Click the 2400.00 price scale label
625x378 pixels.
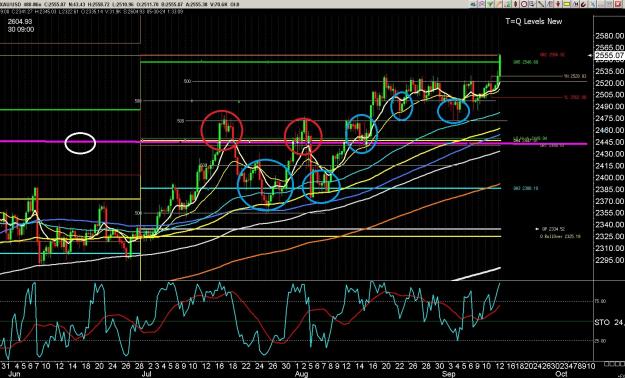point(609,177)
